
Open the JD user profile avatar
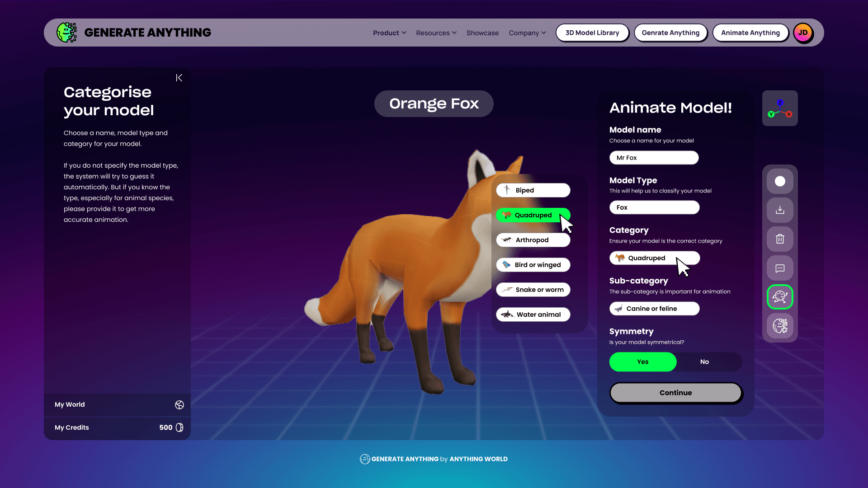coord(803,33)
